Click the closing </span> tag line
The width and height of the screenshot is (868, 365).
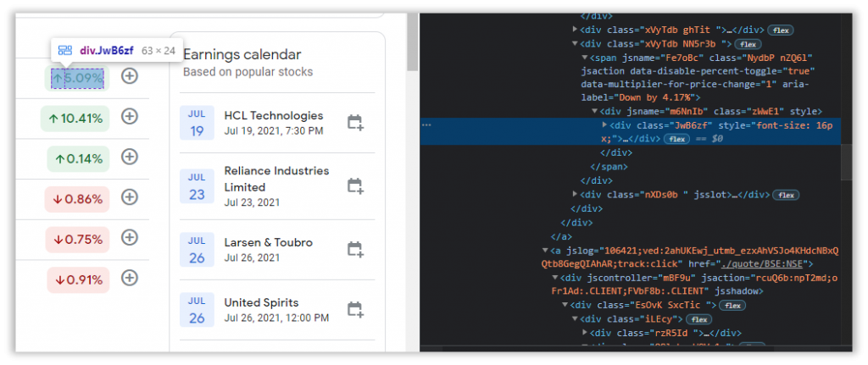pyautogui.click(x=609, y=167)
